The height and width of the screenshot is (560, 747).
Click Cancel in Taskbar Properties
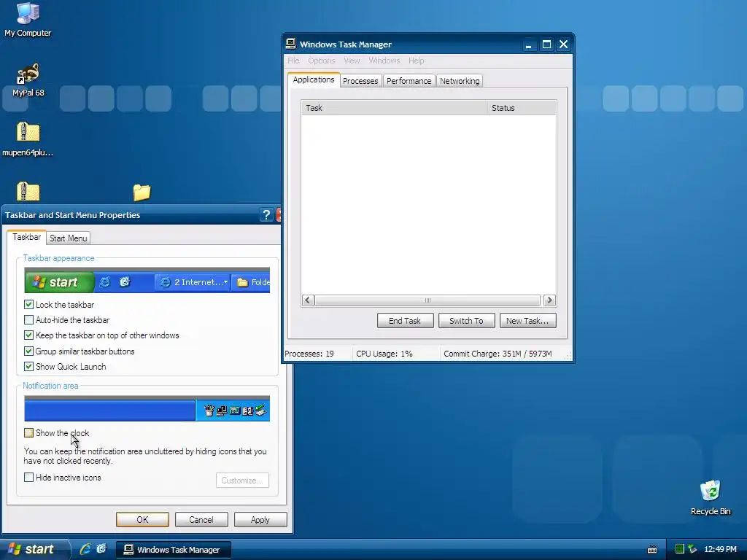pos(201,519)
